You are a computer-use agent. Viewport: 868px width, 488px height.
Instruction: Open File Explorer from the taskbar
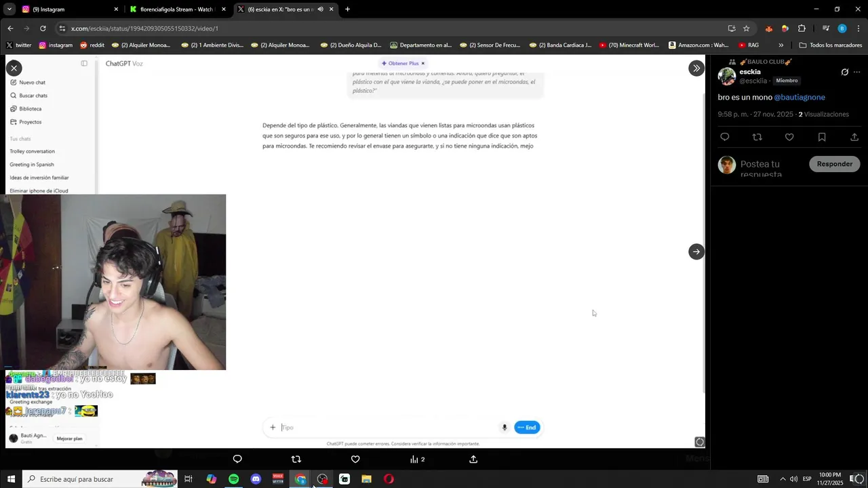coord(366,479)
